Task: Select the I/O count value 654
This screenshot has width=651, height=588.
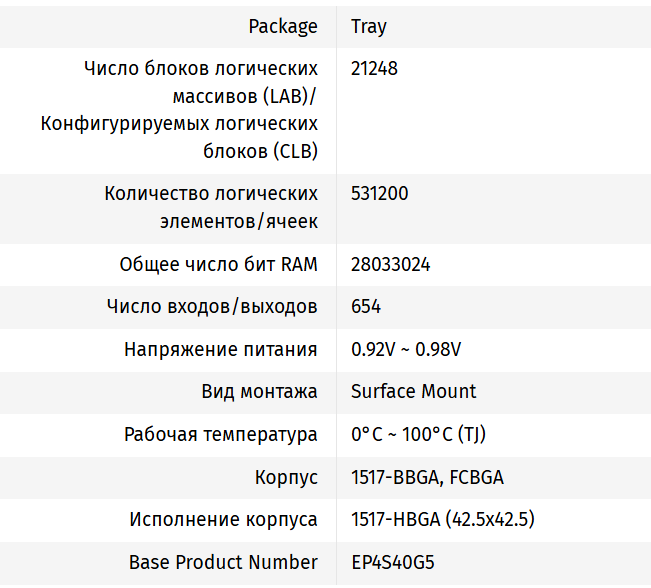Action: click(x=366, y=306)
